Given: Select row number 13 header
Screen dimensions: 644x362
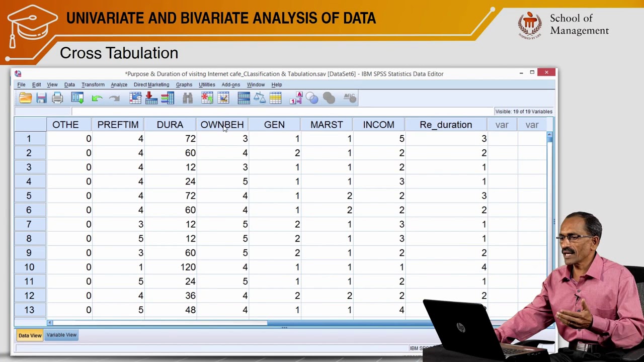Looking at the screenshot, I should tap(29, 310).
